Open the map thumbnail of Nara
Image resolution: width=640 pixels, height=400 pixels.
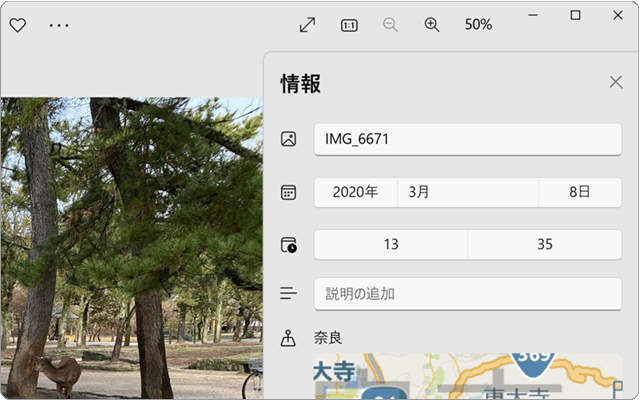pyautogui.click(x=468, y=376)
